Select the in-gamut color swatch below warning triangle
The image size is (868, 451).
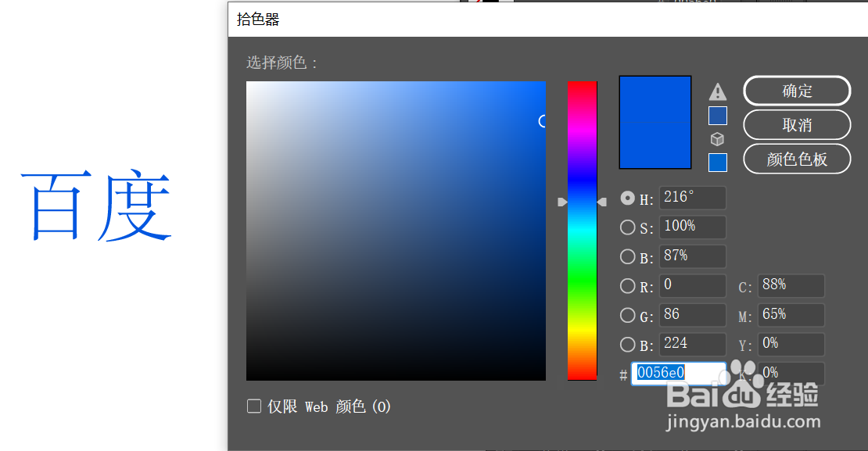coord(717,116)
